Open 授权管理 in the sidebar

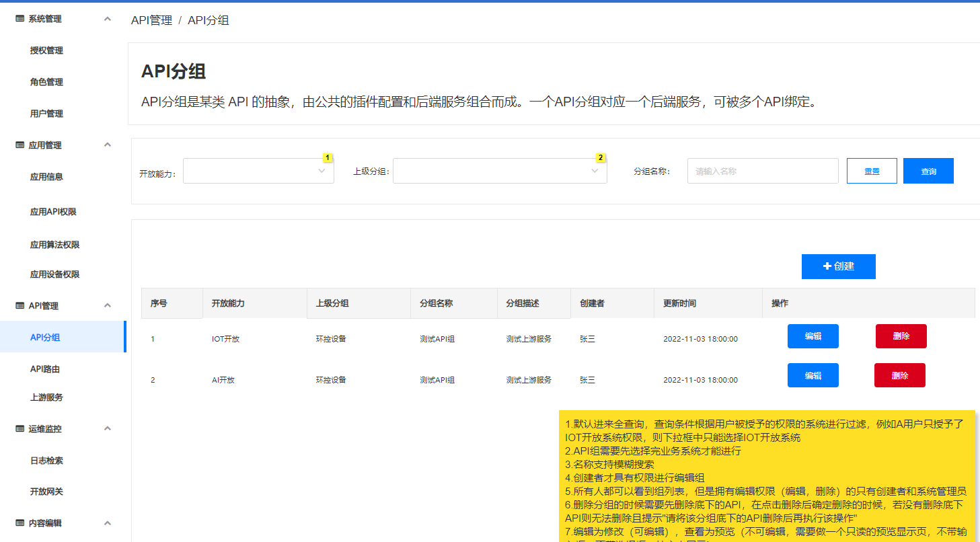click(x=46, y=50)
